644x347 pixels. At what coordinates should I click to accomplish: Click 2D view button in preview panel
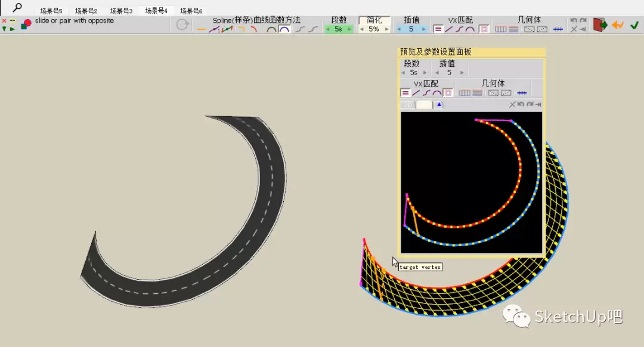point(408,105)
